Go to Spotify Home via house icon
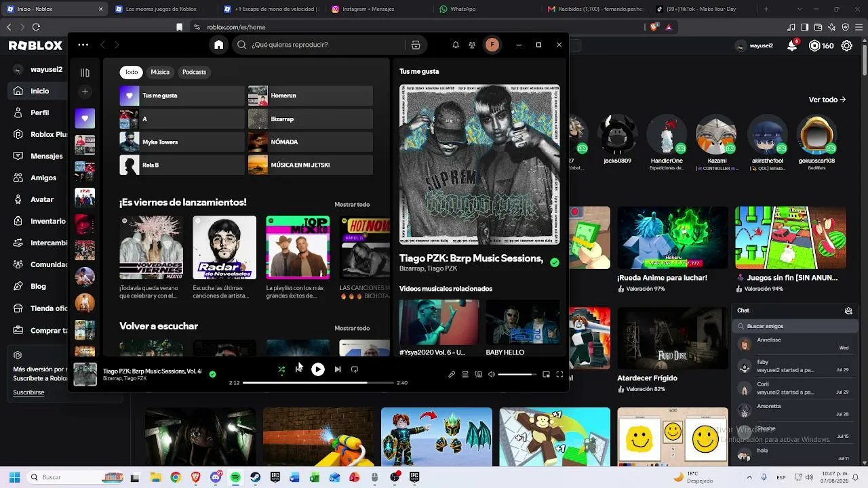Image resolution: width=868 pixels, height=488 pixels. click(x=218, y=45)
